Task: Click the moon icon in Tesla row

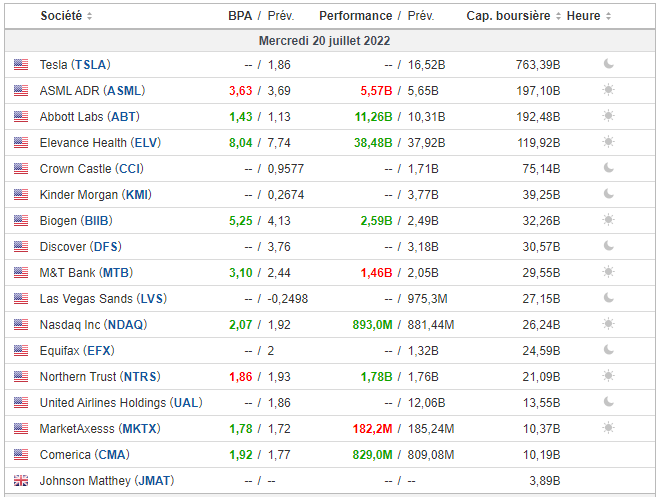Action: (x=608, y=64)
